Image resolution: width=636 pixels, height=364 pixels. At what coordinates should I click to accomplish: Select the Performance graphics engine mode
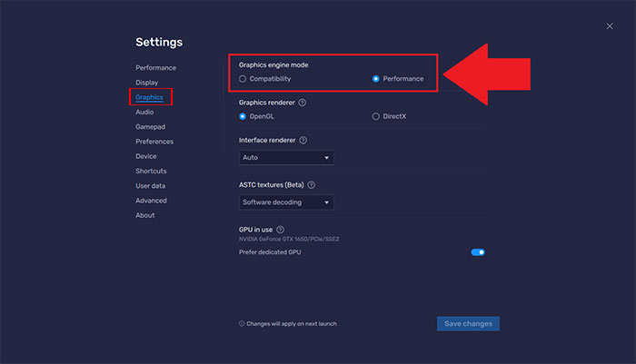[376, 79]
